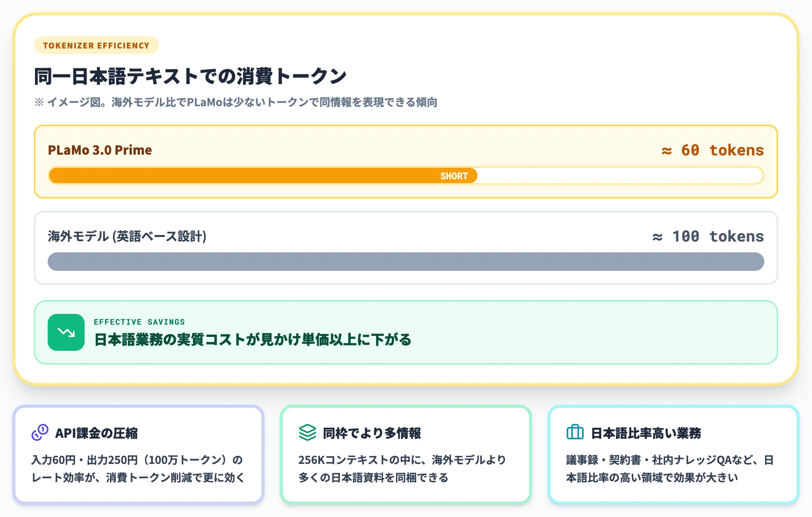812x517 pixels.
Task: Click the description starting 入力60円・出力250円
Action: [138, 469]
